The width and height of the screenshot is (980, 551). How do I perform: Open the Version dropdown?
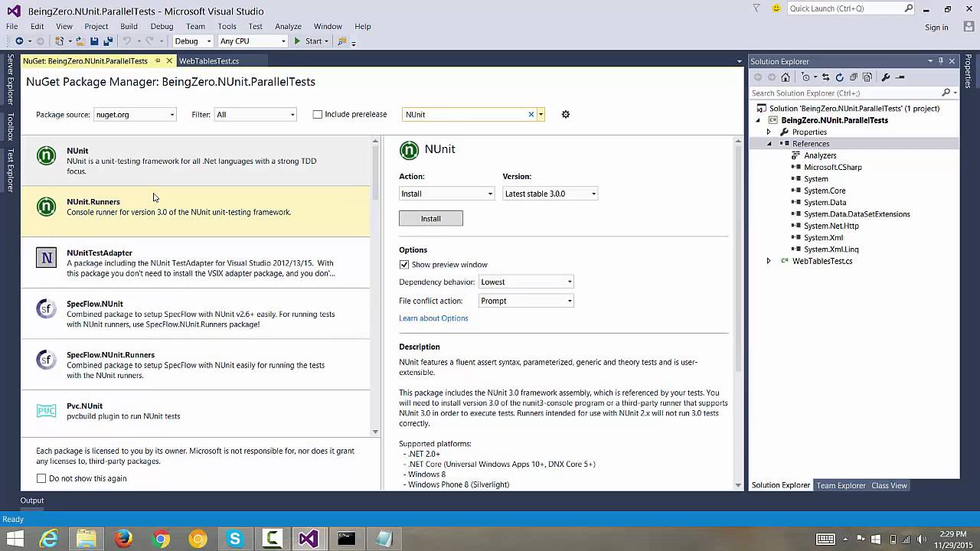(x=550, y=194)
